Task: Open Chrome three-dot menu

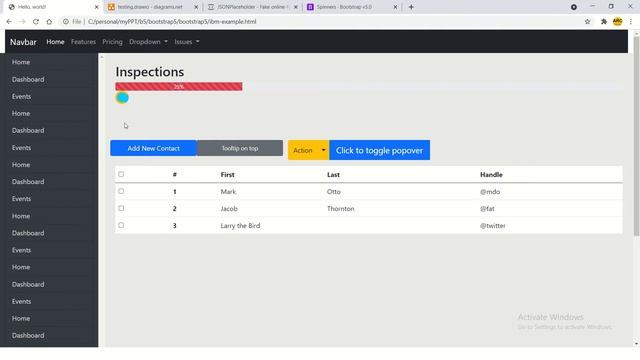Action: [x=631, y=22]
